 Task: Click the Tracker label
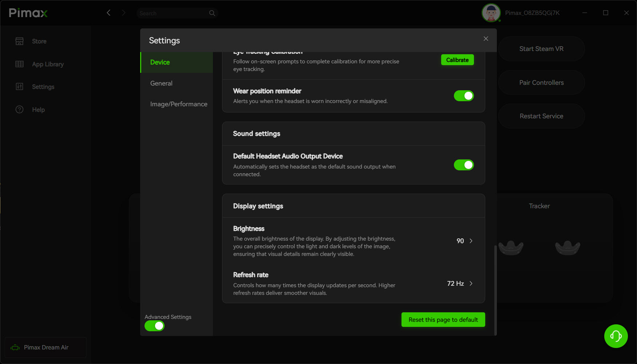coord(539,206)
